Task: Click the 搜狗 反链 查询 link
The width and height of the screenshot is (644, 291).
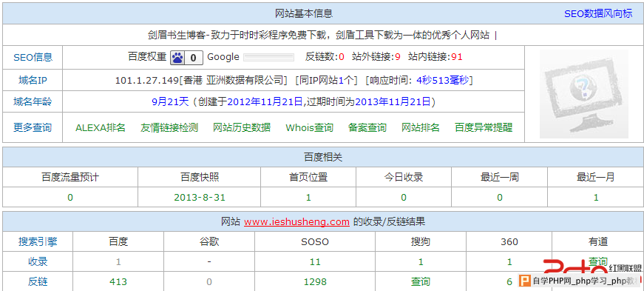Action: tap(421, 282)
